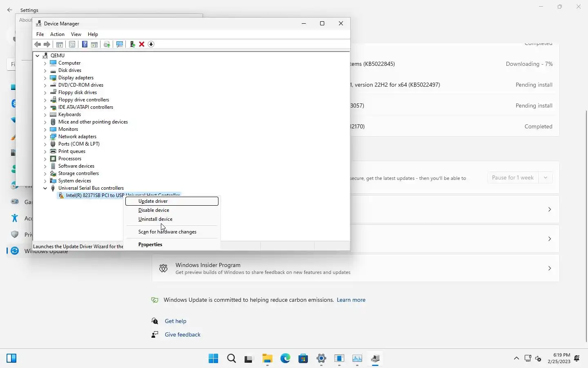Select the Storage controllers category icon
Image resolution: width=588 pixels, height=368 pixels.
pos(53,173)
